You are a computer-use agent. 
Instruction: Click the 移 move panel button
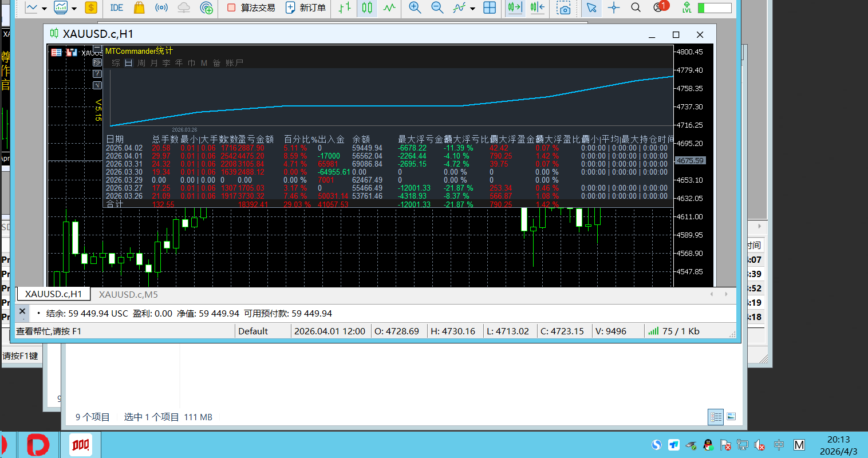97,62
